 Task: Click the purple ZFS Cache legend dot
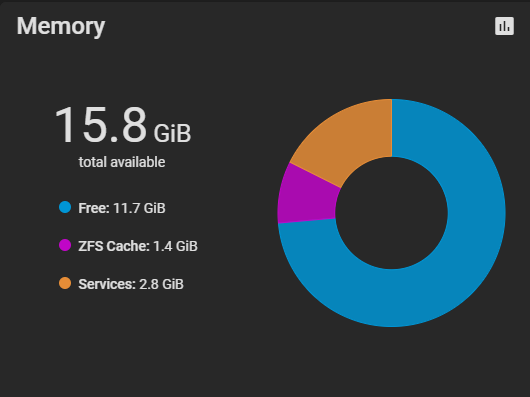tap(65, 245)
